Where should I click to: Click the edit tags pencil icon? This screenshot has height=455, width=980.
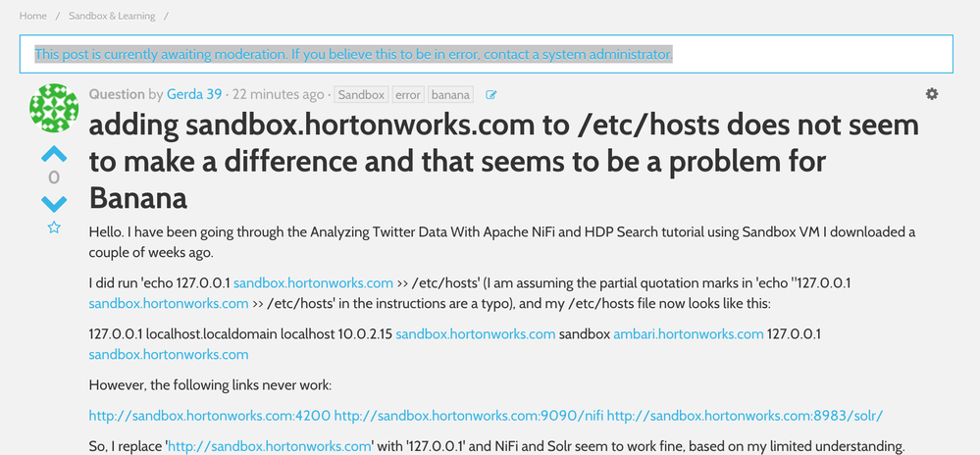(x=491, y=95)
